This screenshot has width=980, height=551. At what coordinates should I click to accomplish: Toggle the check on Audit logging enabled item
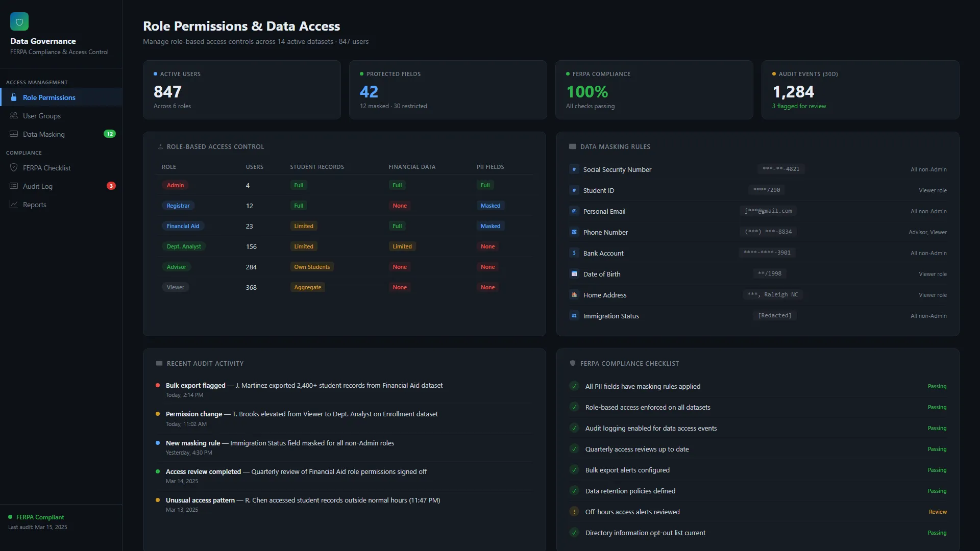coord(574,428)
